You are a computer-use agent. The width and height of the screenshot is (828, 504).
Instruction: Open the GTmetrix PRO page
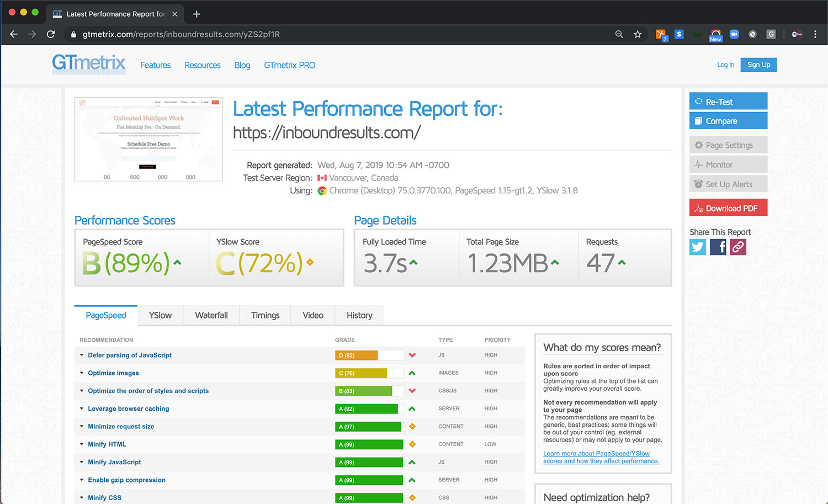coord(290,65)
